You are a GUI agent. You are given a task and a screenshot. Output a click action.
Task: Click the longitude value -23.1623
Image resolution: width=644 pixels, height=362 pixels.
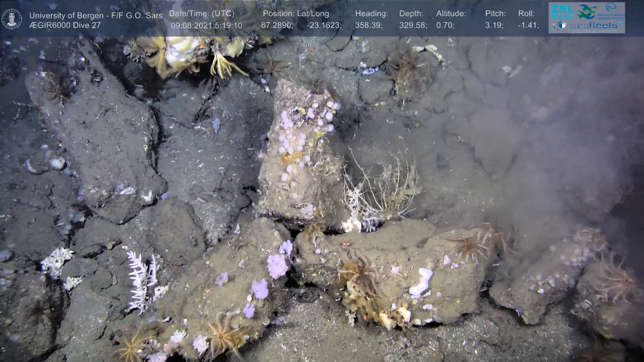[x=324, y=25]
